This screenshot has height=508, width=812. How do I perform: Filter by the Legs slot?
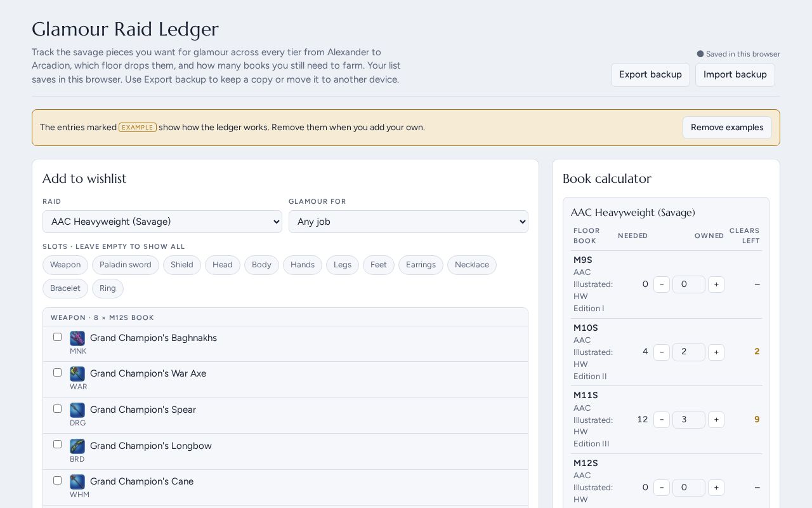(343, 265)
